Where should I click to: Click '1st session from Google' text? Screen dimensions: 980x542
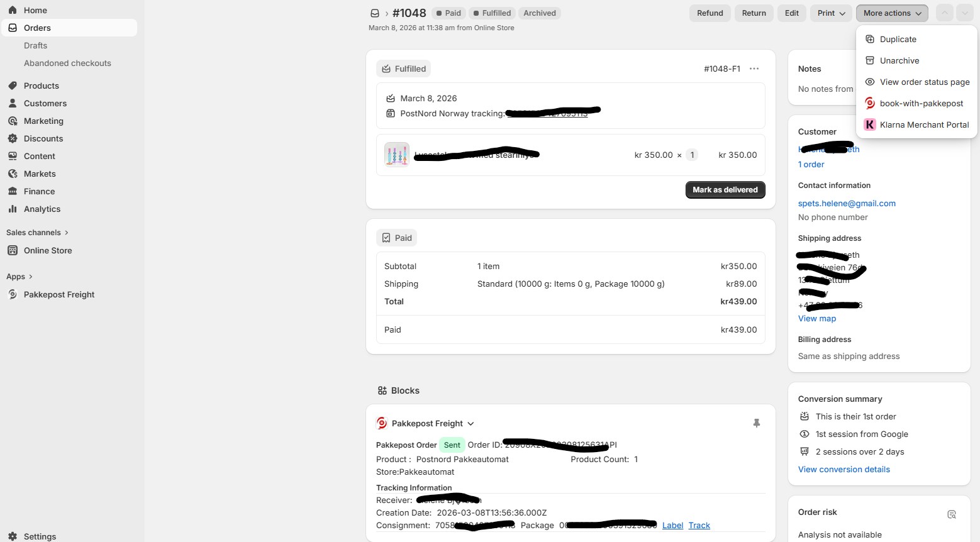click(862, 434)
